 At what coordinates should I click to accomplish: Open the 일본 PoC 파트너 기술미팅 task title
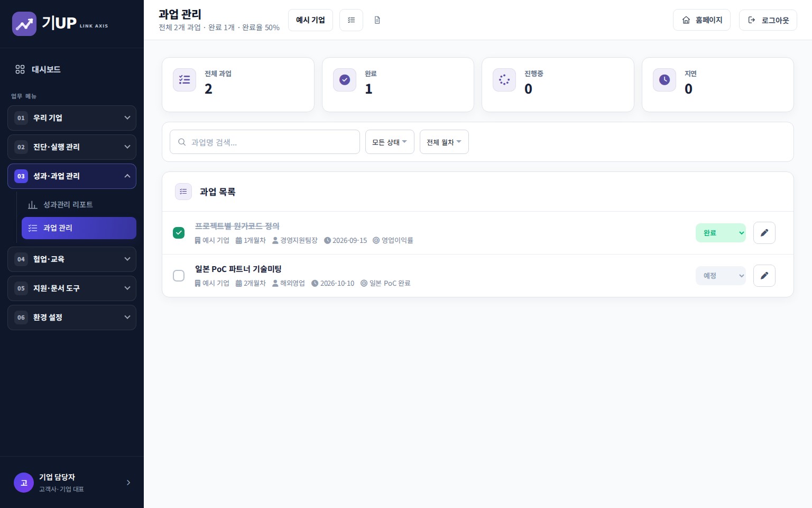238,269
